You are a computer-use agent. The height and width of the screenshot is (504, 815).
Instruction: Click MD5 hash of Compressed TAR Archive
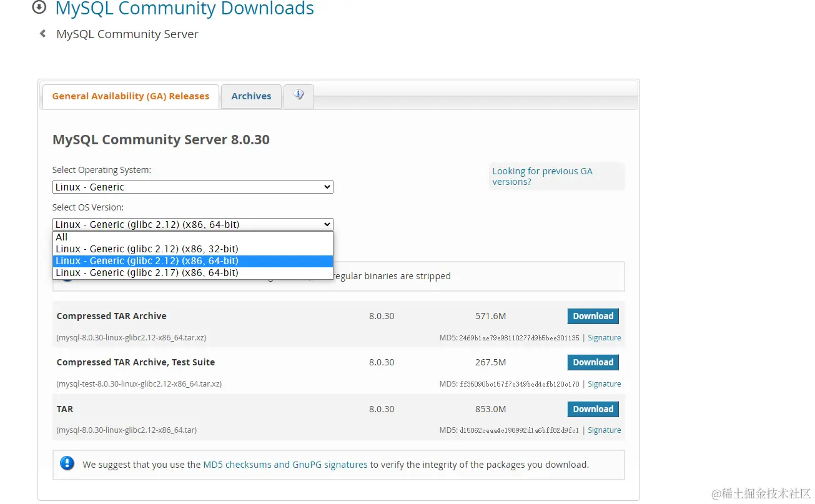(x=519, y=338)
